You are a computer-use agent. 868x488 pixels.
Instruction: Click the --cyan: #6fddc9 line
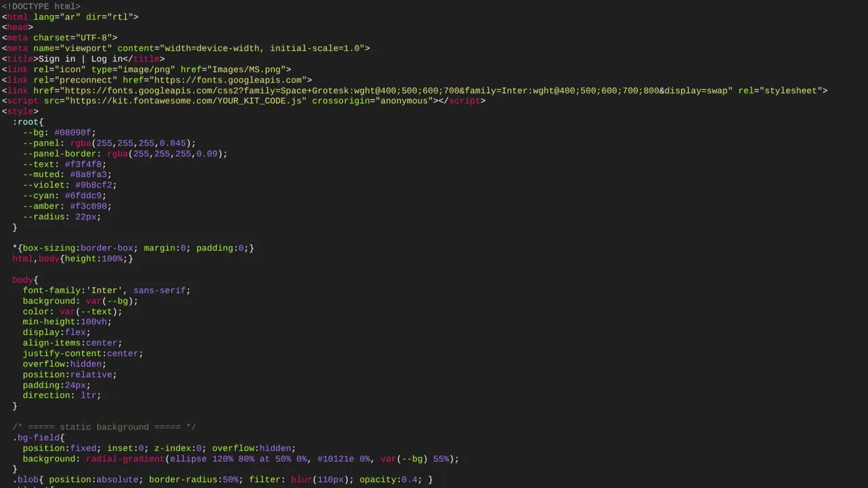64,196
